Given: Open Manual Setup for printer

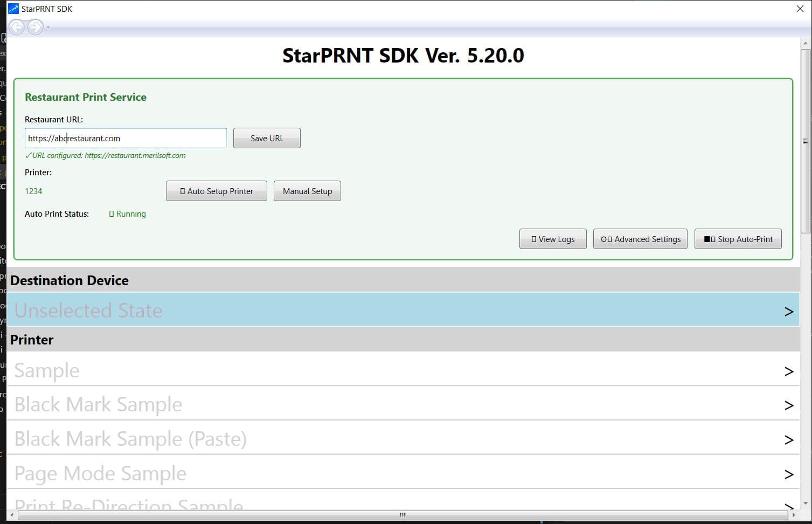Looking at the screenshot, I should (x=307, y=191).
